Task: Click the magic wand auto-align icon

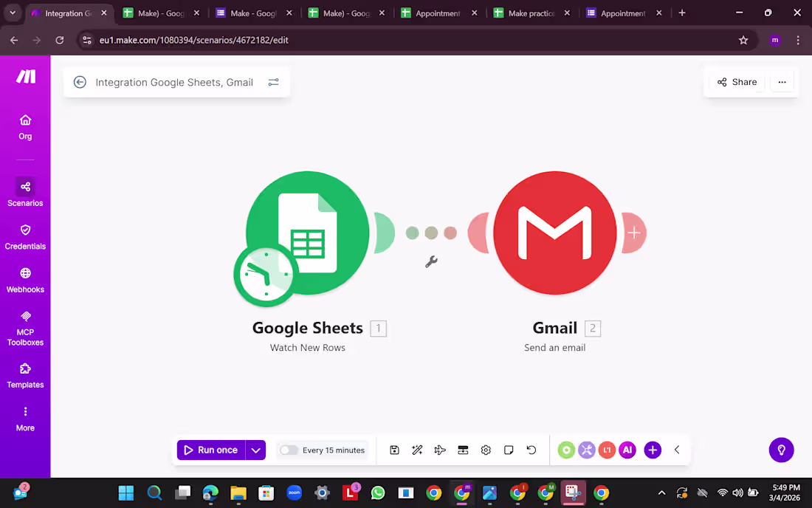Action: pyautogui.click(x=417, y=450)
